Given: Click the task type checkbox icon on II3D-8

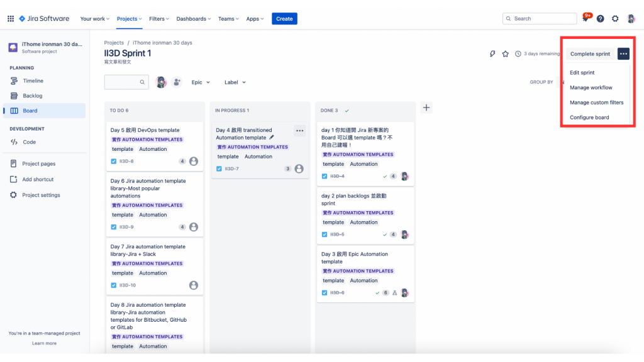Looking at the screenshot, I should pyautogui.click(x=114, y=162).
